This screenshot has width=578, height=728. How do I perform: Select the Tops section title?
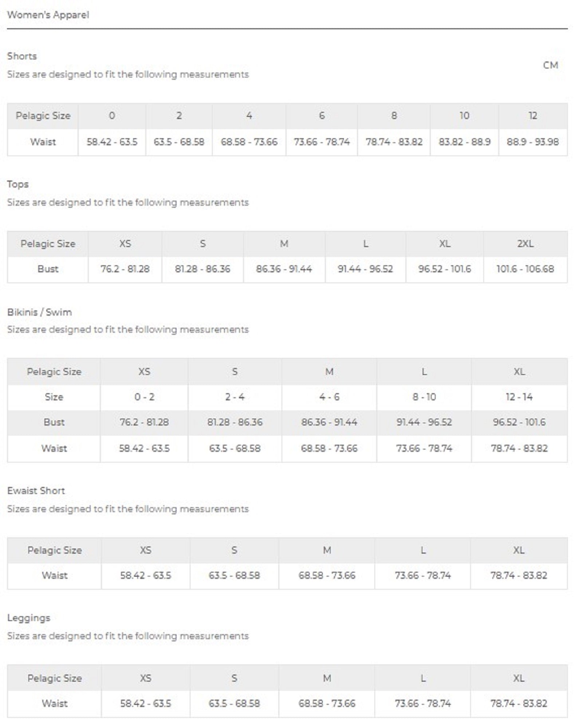click(x=18, y=184)
